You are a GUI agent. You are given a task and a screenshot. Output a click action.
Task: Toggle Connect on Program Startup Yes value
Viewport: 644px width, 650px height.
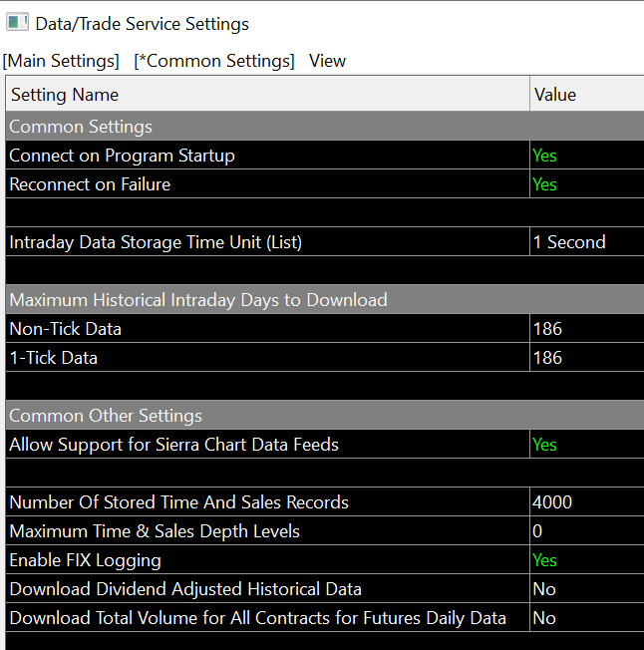(587, 156)
